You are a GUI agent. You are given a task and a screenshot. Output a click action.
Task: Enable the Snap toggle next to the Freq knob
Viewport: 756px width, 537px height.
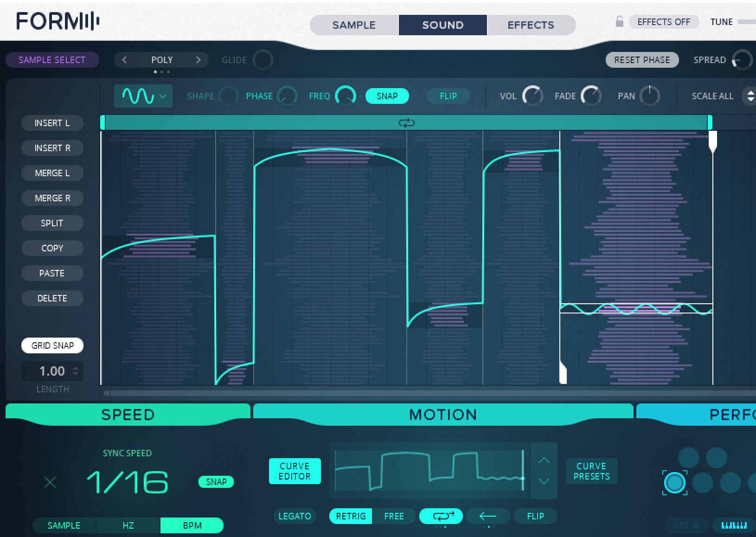click(x=387, y=96)
